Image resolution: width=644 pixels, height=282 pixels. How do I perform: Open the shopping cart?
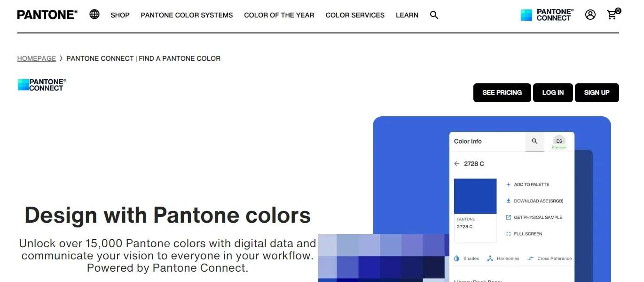pyautogui.click(x=612, y=15)
